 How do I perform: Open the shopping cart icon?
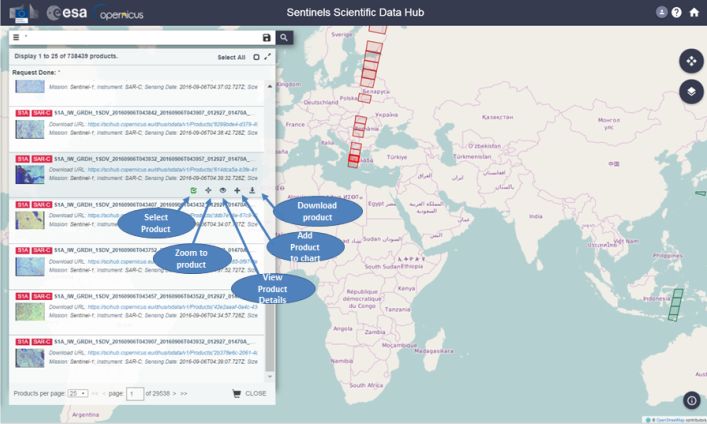click(x=236, y=393)
